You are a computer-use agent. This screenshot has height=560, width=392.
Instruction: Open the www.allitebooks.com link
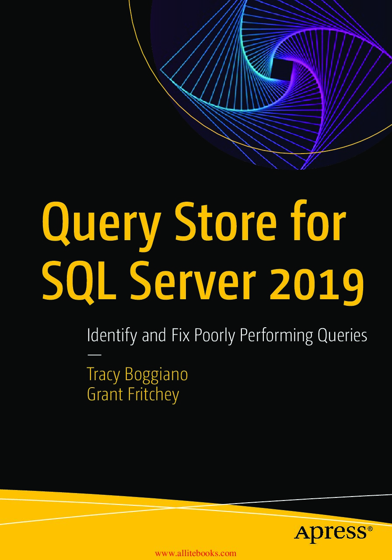point(196,553)
